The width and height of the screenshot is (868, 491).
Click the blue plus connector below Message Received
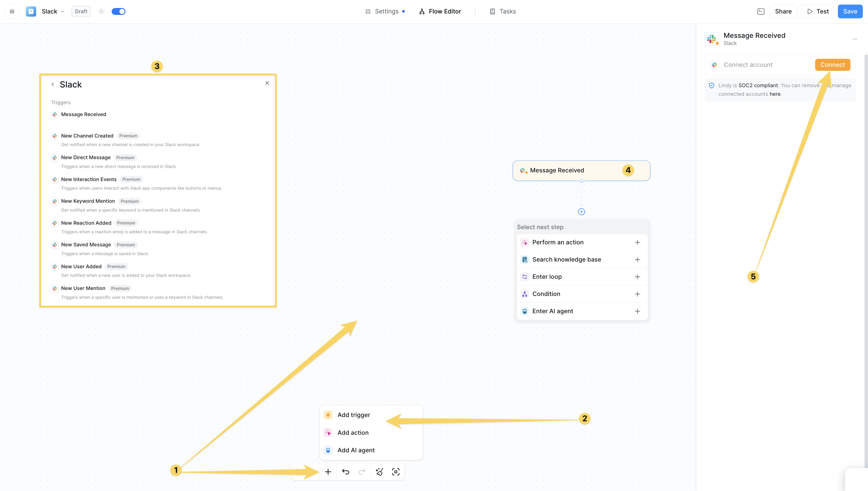pyautogui.click(x=581, y=212)
